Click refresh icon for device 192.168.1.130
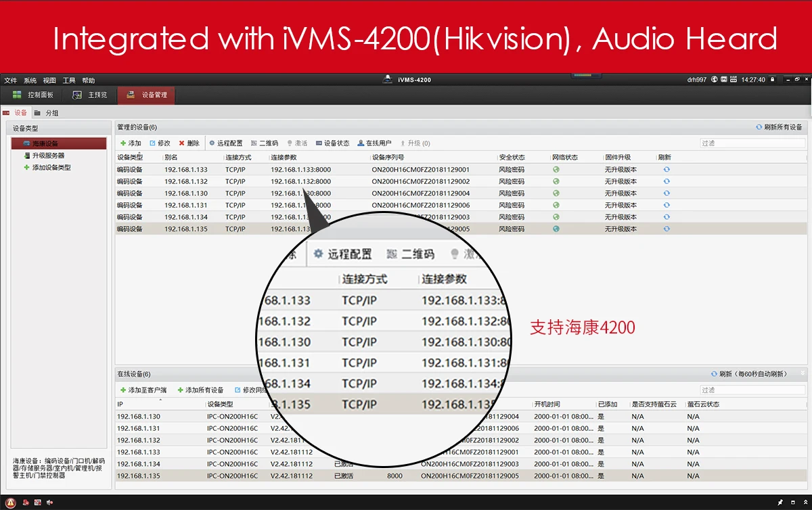The width and height of the screenshot is (812, 510). click(667, 193)
